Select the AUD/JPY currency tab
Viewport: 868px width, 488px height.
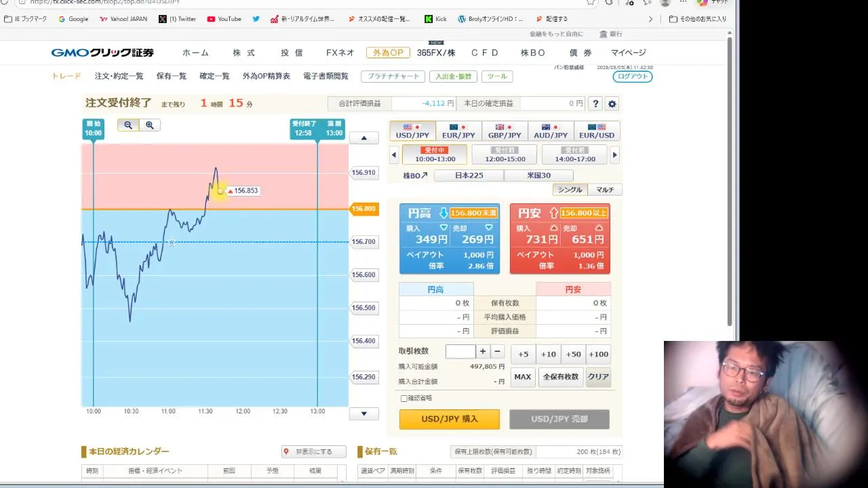click(x=551, y=131)
